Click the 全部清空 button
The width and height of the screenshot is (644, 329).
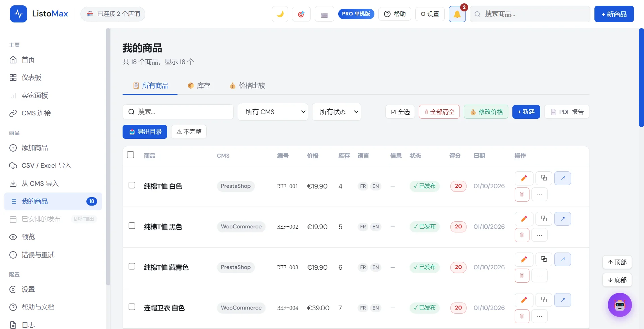tap(439, 112)
